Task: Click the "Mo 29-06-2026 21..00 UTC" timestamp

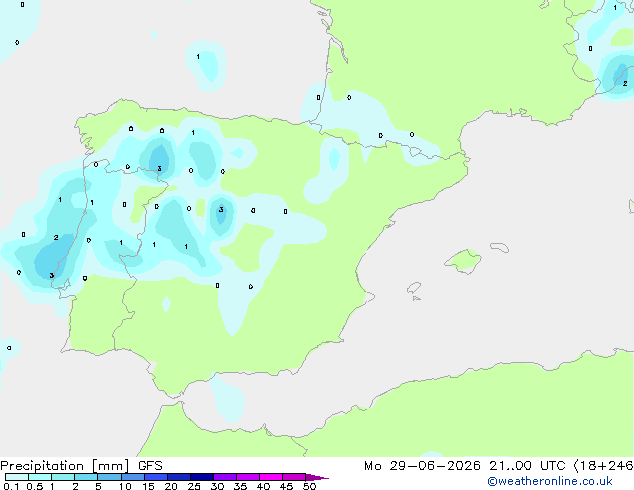Action: point(464,466)
